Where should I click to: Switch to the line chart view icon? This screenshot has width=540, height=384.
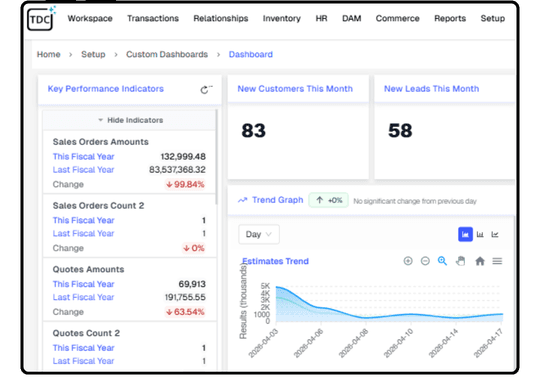click(x=495, y=235)
